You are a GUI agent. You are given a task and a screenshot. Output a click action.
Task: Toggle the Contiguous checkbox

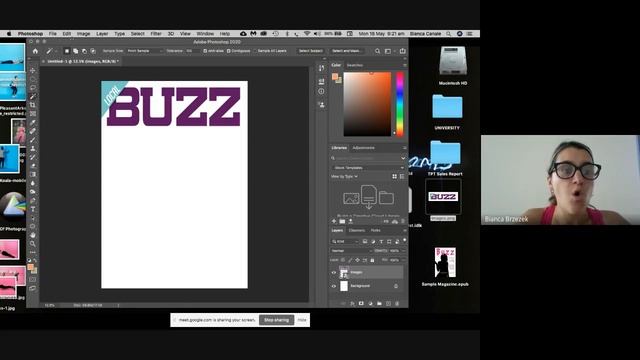pos(229,51)
